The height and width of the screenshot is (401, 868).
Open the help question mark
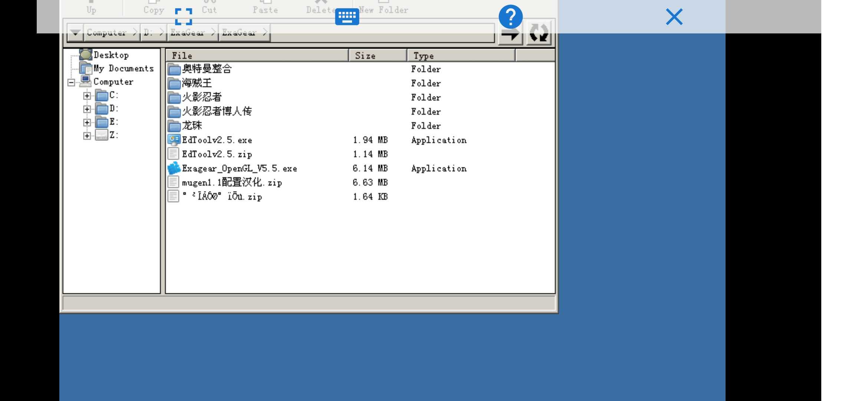510,17
